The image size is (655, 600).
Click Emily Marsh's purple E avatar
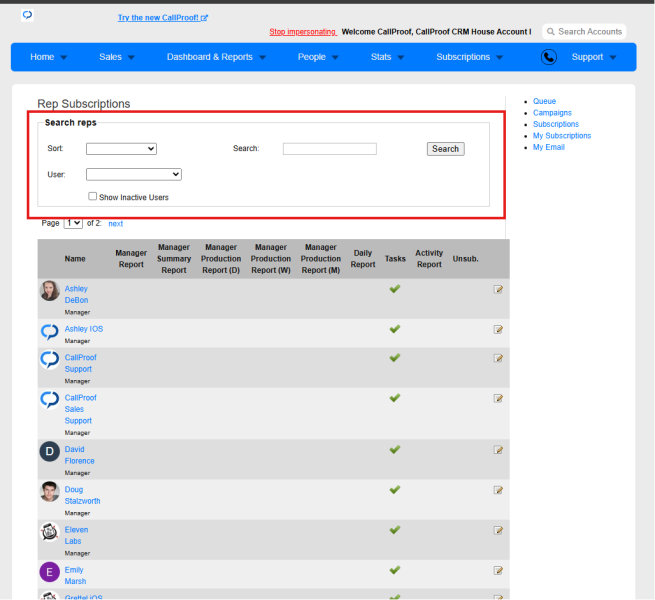(x=50, y=572)
